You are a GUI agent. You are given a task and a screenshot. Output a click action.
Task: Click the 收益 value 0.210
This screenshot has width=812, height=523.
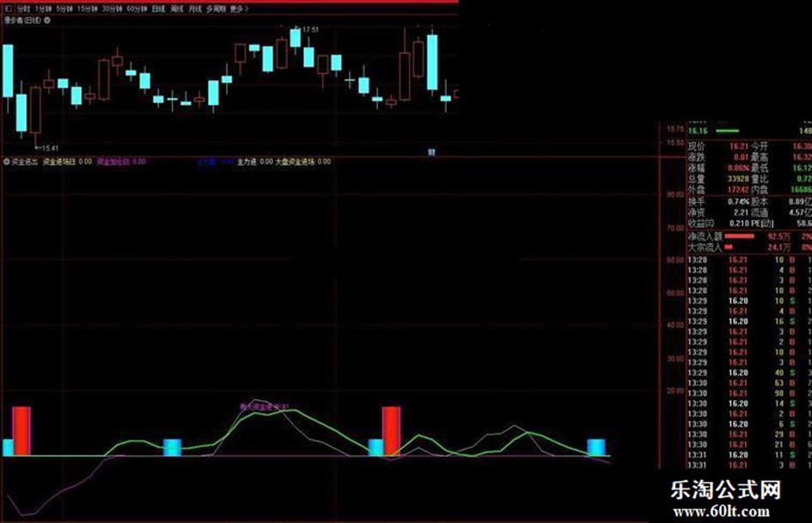pyautogui.click(x=739, y=223)
